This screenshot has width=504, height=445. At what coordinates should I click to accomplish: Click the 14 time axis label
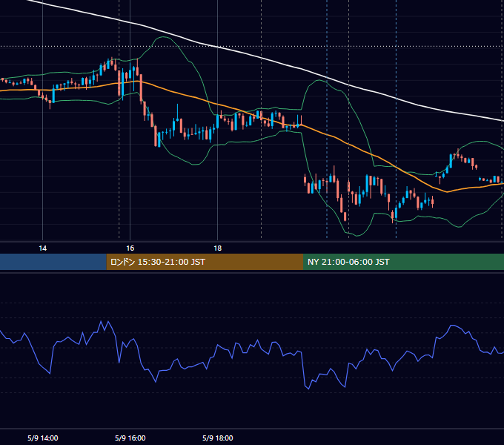pos(42,248)
